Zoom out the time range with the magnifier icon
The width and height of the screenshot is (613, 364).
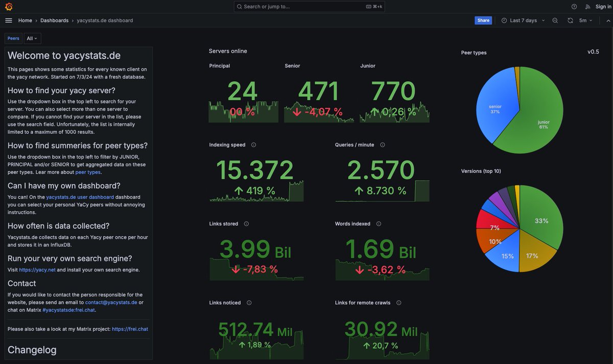(x=555, y=20)
